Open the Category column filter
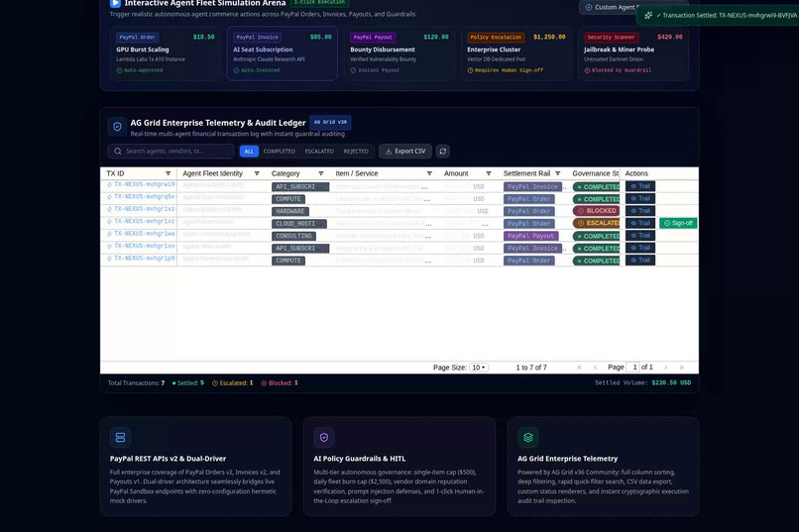This screenshot has height=532, width=799. tap(321, 173)
